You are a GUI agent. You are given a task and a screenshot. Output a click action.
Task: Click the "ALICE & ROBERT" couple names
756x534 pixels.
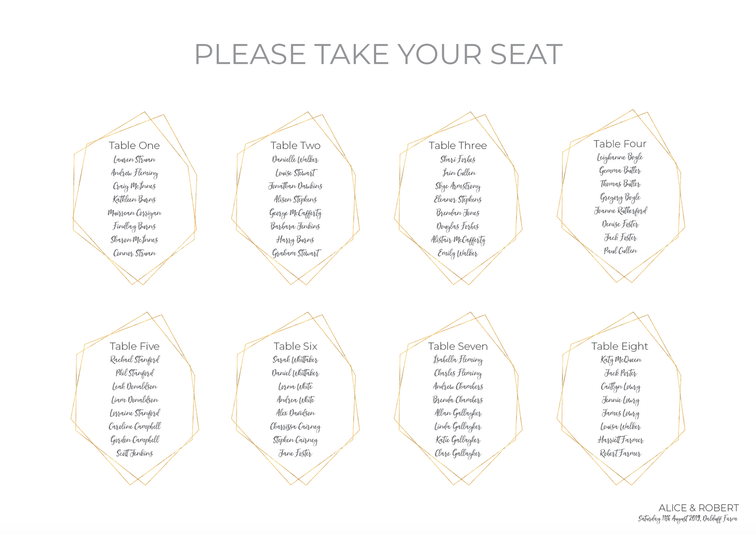pyautogui.click(x=698, y=508)
